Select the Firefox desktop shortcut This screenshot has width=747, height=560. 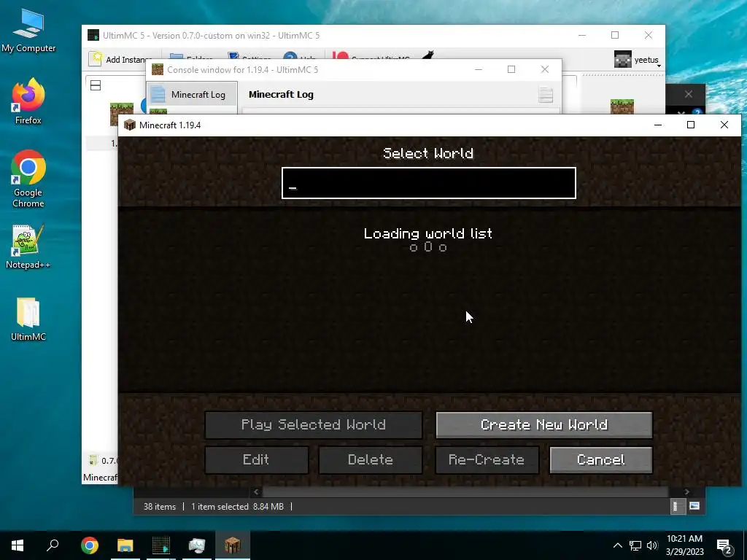(28, 101)
